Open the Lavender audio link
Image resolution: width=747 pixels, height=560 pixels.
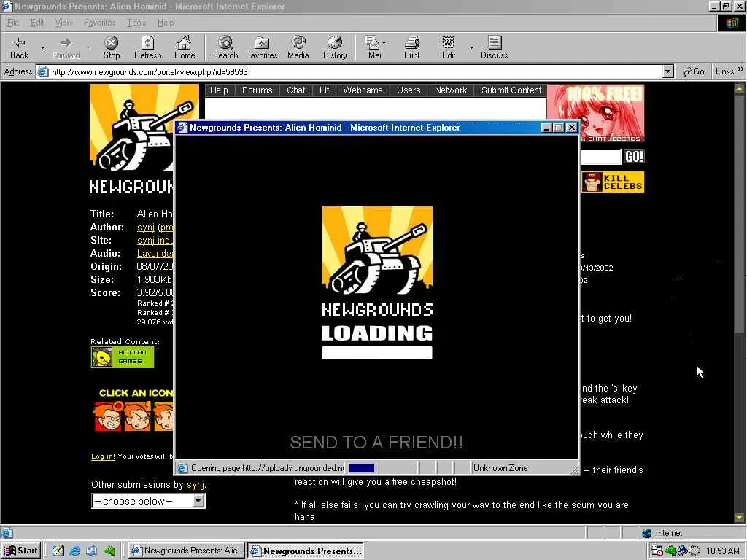155,253
